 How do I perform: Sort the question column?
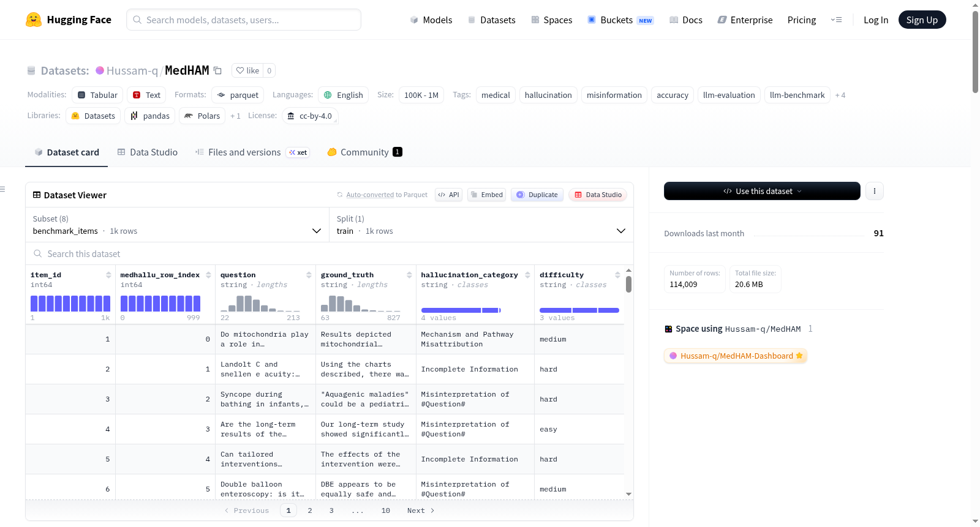coord(309,275)
